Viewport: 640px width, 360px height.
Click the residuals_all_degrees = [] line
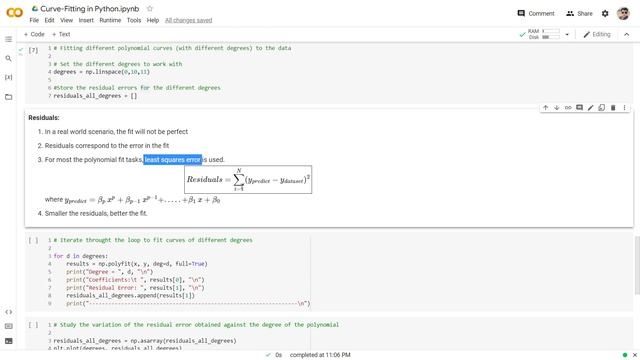tap(95, 96)
